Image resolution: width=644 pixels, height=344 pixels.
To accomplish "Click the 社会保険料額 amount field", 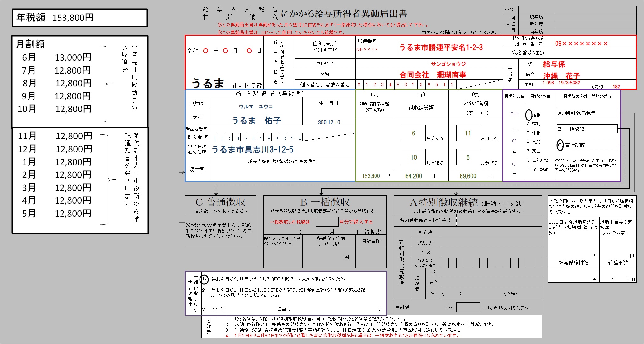I will pos(573,275).
